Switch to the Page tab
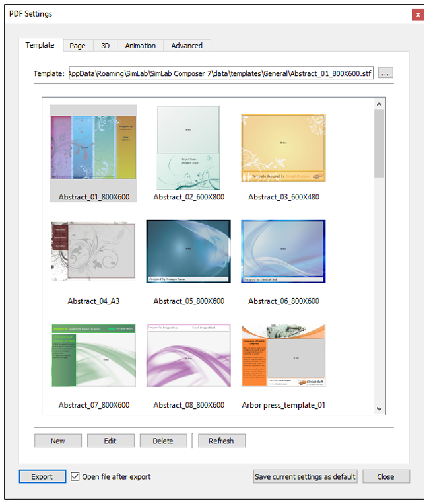This screenshot has width=429, height=504. [x=77, y=46]
